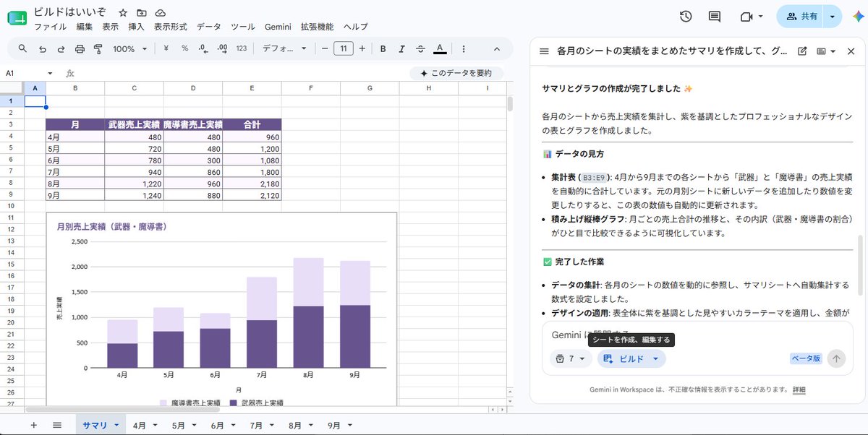
Task: Click the move-to-folder icon
Action: [142, 13]
